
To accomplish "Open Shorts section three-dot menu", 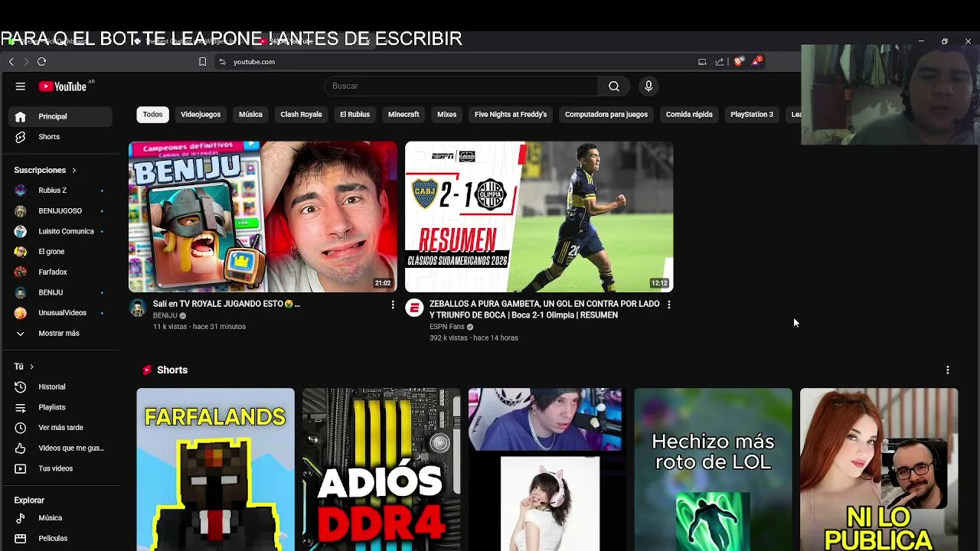I will (948, 370).
